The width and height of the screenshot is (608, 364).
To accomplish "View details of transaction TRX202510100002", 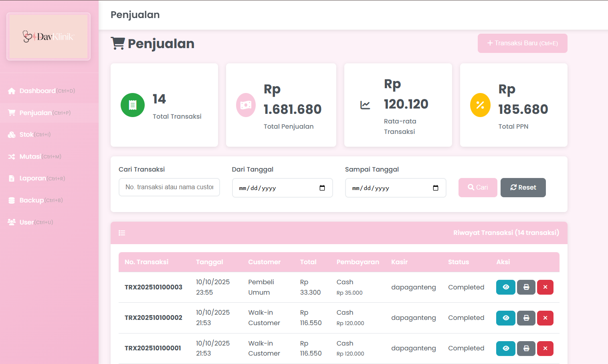I will [x=505, y=318].
